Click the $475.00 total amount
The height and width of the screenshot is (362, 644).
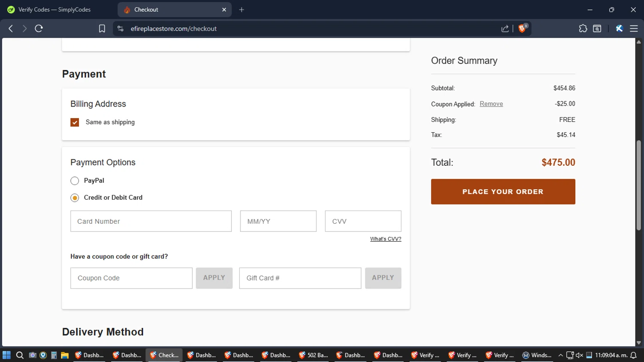pos(558,162)
